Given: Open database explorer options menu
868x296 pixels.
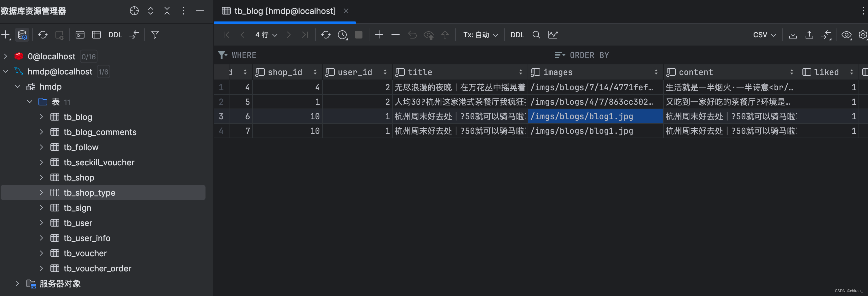Looking at the screenshot, I should [183, 11].
